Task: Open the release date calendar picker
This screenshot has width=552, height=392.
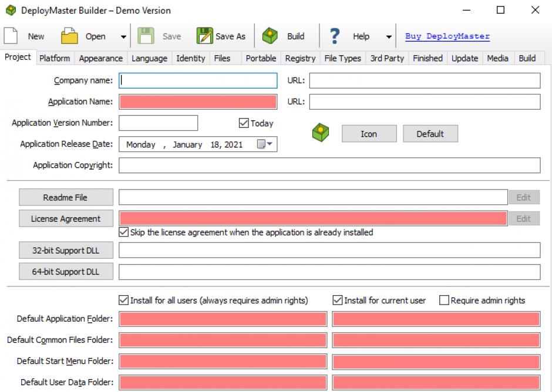Action: [x=265, y=144]
